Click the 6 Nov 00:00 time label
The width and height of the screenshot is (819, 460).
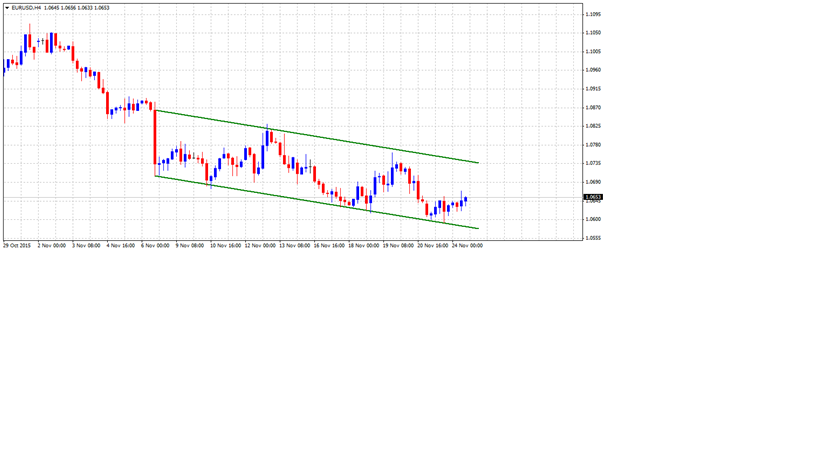(x=156, y=245)
